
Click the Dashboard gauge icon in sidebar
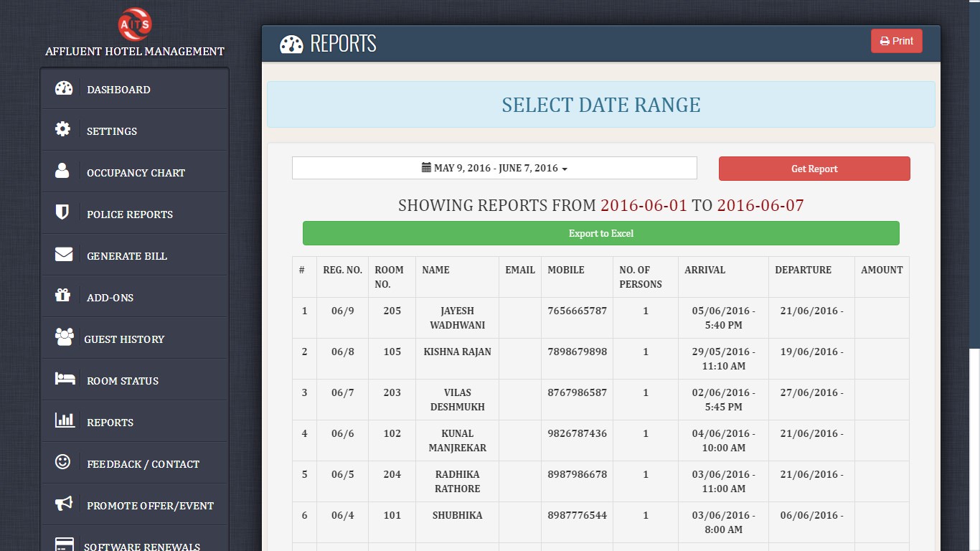click(64, 88)
